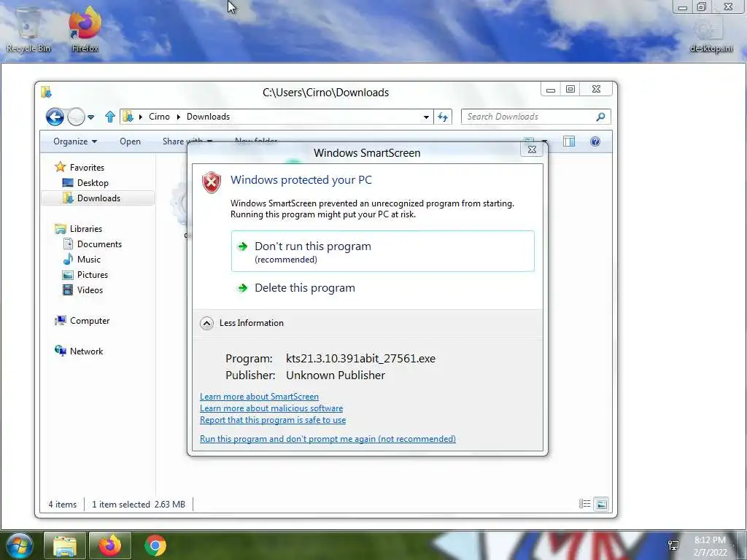This screenshot has height=560, width=747.
Task: Launch Firefox from the desktop shortcut
Action: pos(85,28)
